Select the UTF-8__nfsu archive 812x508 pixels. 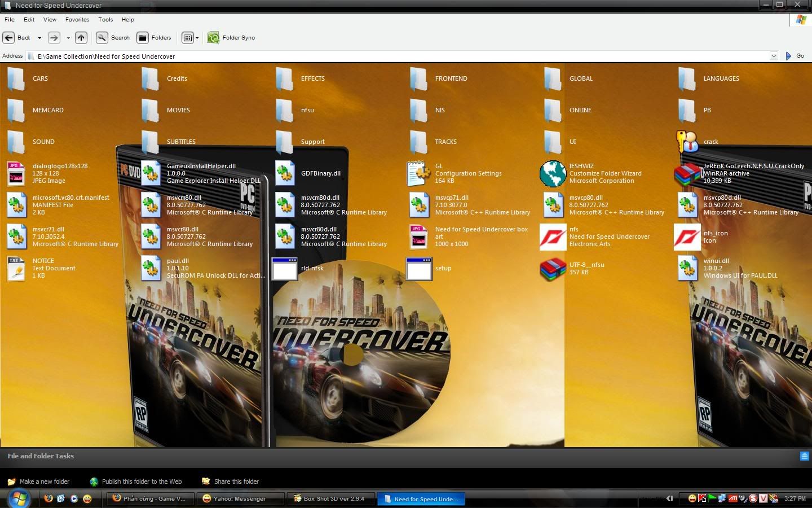tap(572, 268)
